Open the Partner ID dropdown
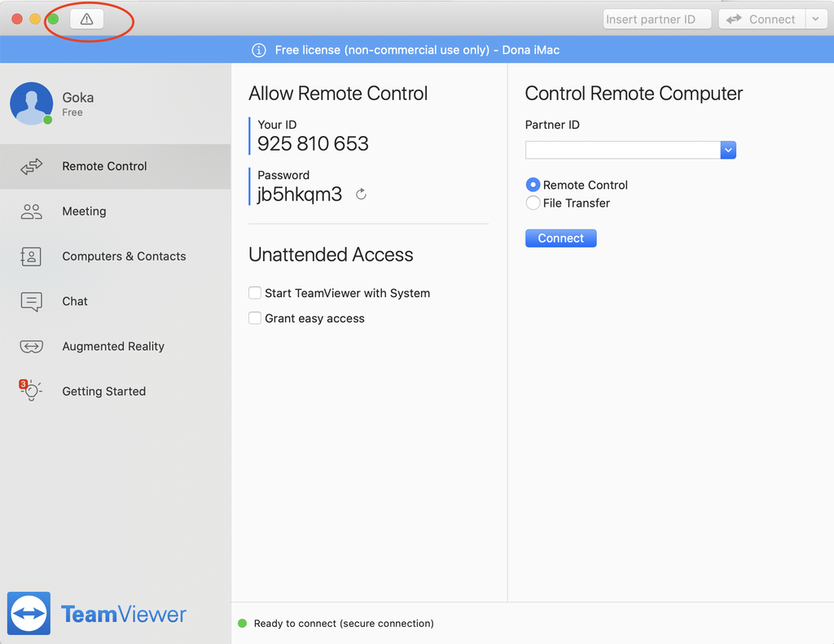The height and width of the screenshot is (644, 834). click(x=727, y=150)
